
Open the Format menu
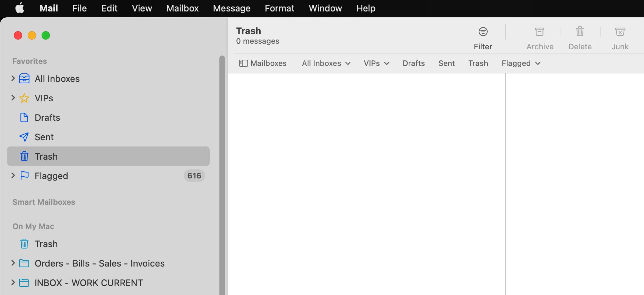(x=280, y=8)
